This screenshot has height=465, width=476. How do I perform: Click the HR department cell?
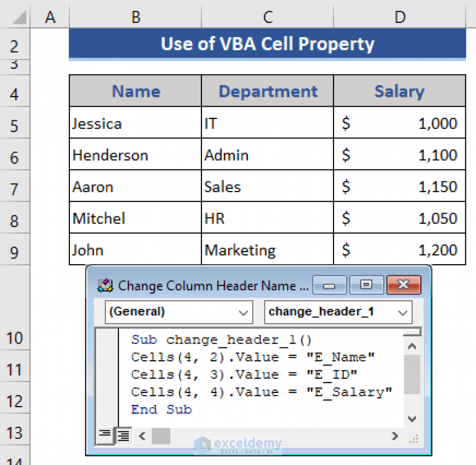coord(268,218)
